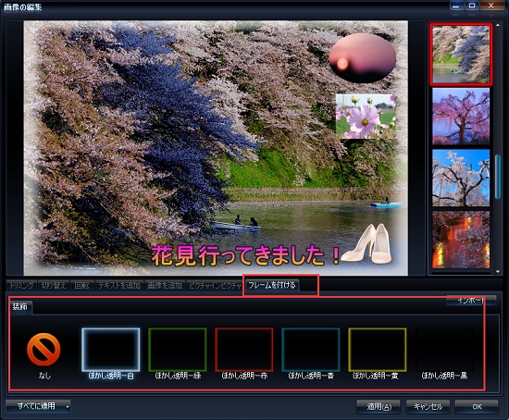Switch to the フレームを付ける tab
The height and width of the screenshot is (420, 509).
272,285
